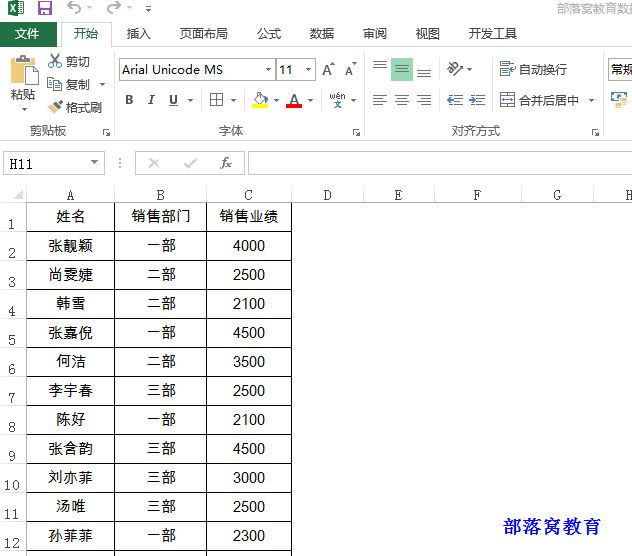The width and height of the screenshot is (632, 556).
Task: Click the Format Painter brush icon
Action: [x=55, y=107]
